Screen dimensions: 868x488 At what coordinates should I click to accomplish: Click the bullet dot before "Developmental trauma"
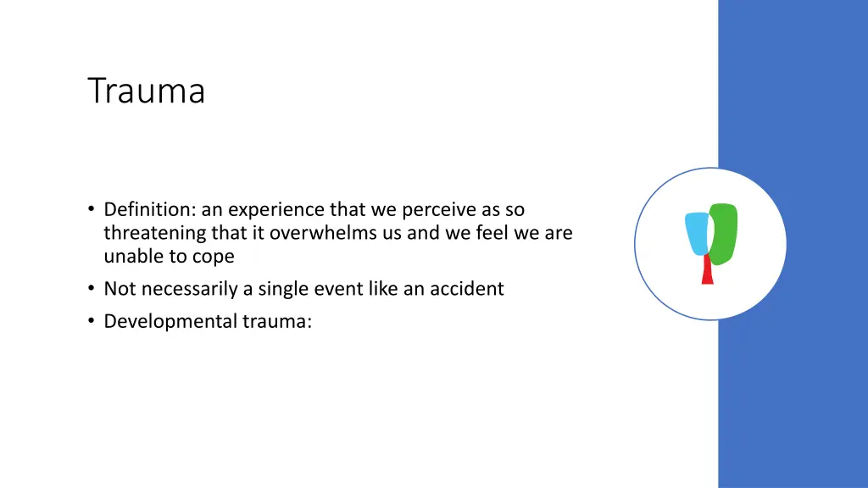click(x=92, y=320)
